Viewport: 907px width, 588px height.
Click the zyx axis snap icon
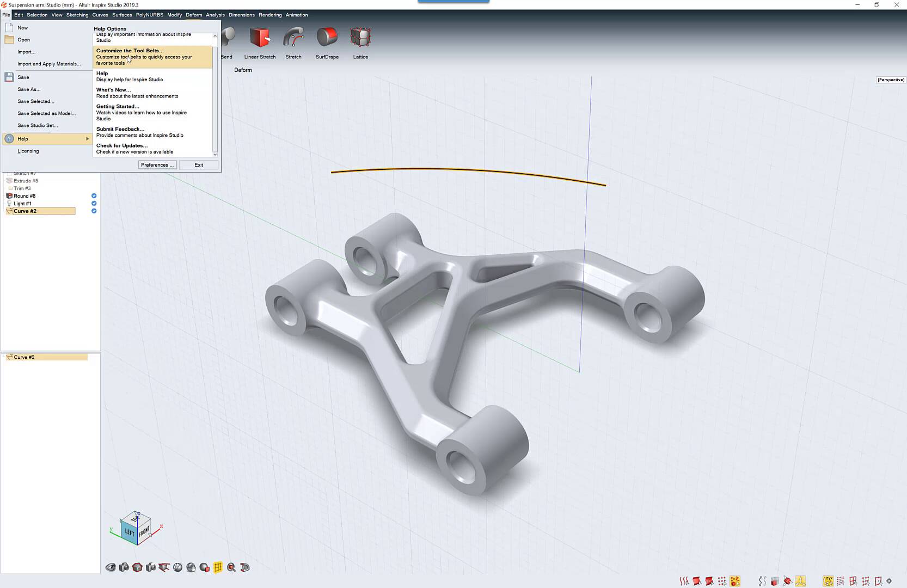(828, 581)
